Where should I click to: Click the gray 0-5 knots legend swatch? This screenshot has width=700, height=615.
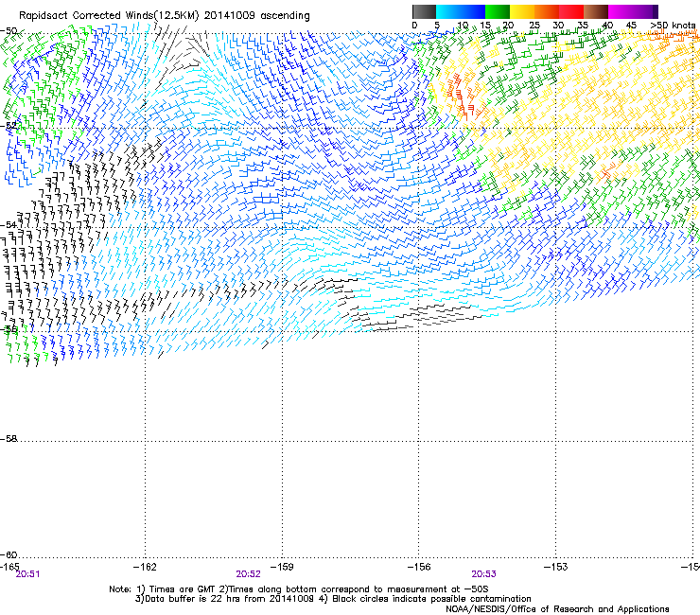(x=424, y=11)
